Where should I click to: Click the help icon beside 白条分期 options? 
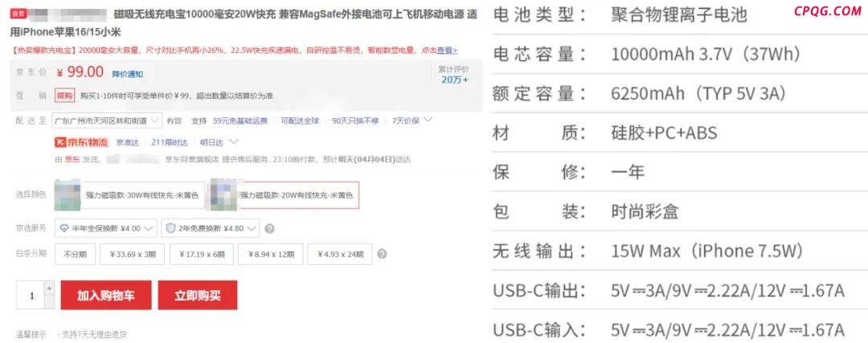(x=382, y=254)
